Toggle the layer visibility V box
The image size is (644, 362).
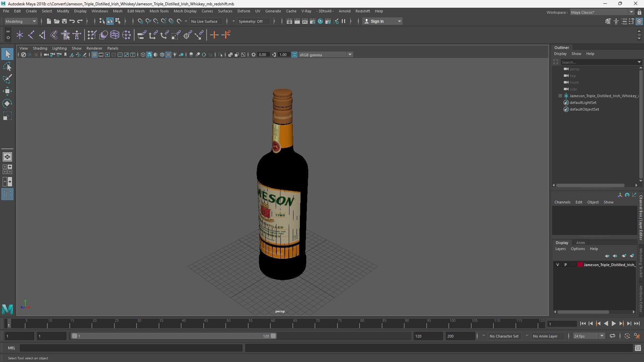click(557, 265)
